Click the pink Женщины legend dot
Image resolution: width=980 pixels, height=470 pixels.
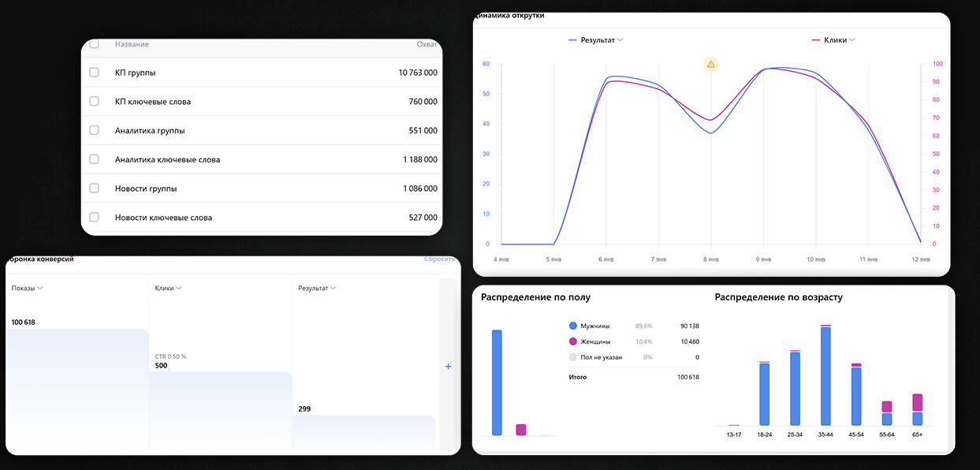coord(572,341)
